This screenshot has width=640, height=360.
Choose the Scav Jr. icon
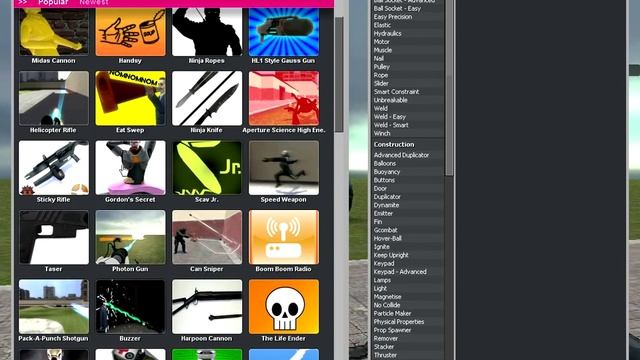click(x=207, y=168)
